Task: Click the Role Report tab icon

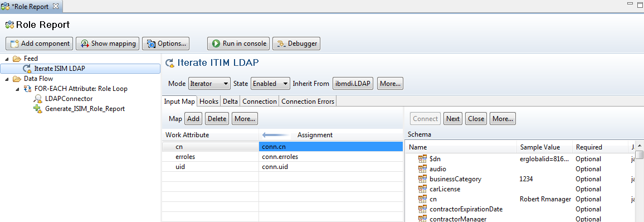Action: coord(6,7)
